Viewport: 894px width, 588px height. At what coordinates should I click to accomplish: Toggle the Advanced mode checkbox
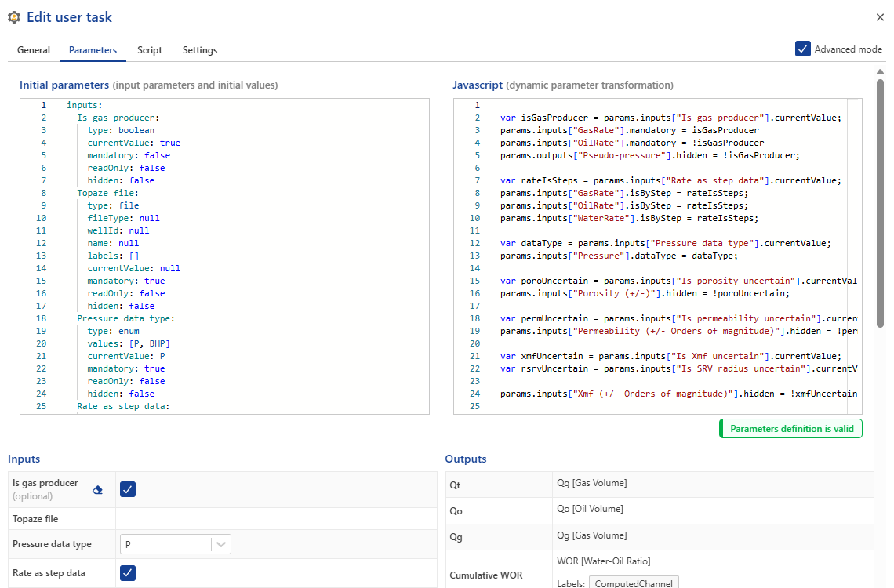(x=803, y=49)
